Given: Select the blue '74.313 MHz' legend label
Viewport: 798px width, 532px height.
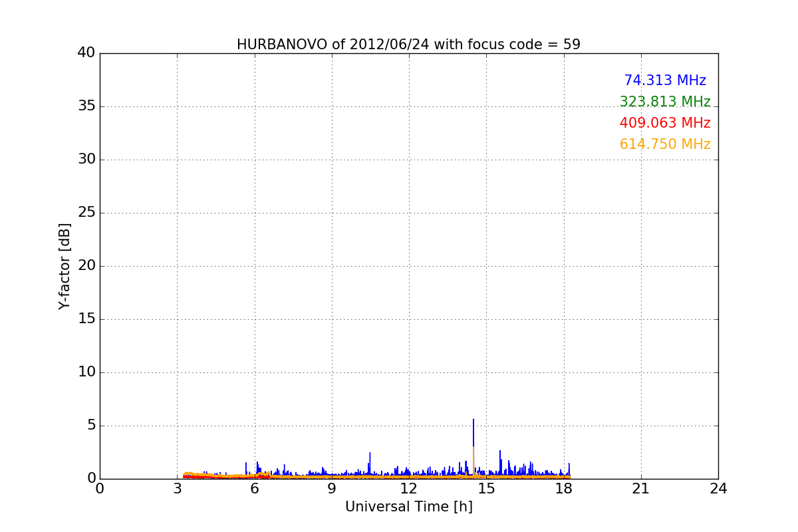Looking at the screenshot, I should [x=665, y=80].
